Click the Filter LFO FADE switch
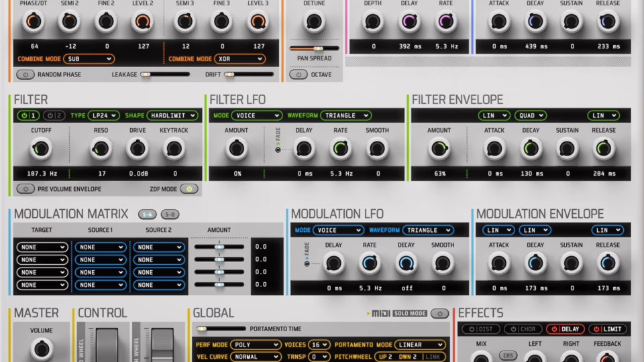Image resolution: width=644 pixels, height=362 pixels. (x=278, y=149)
